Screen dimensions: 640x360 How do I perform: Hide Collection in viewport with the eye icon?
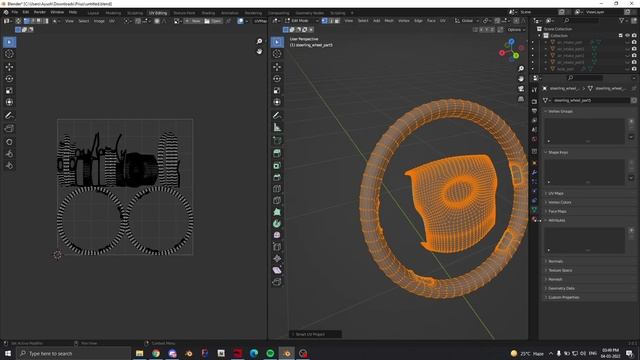[627, 36]
